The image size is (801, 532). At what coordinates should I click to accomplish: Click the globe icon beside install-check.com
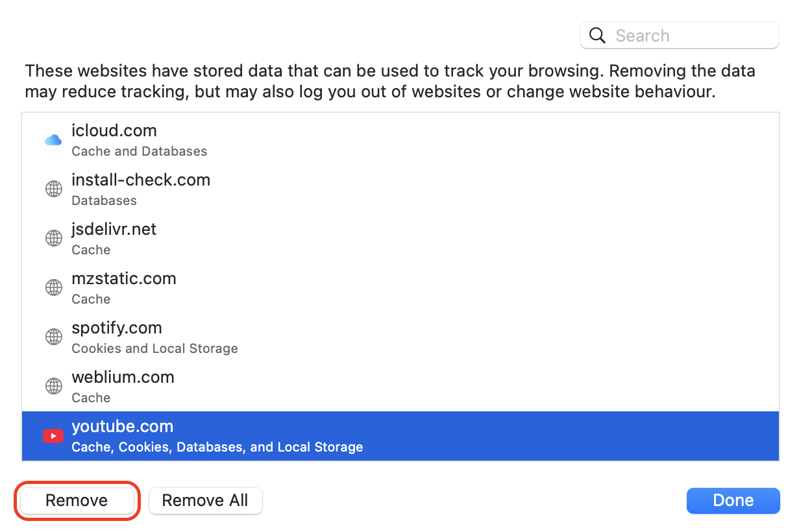coord(53,189)
